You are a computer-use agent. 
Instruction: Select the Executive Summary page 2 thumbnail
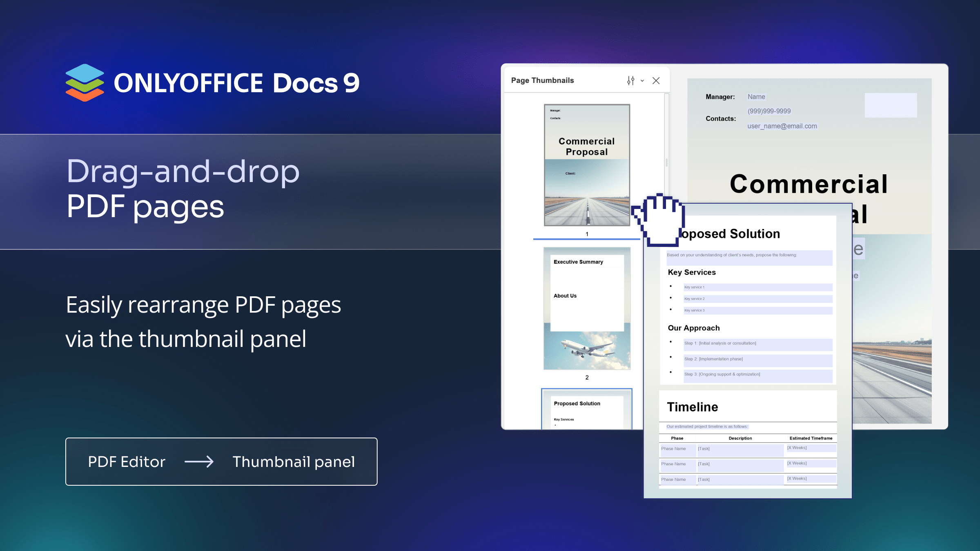[587, 309]
